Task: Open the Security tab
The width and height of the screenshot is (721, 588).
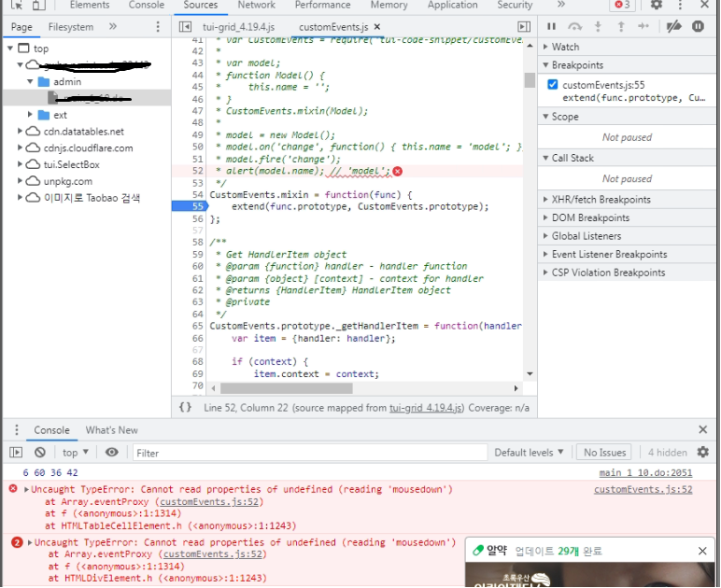Action: [515, 5]
